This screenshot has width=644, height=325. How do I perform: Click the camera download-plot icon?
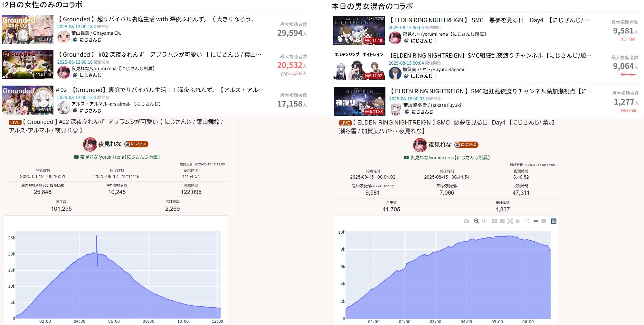[466, 221]
